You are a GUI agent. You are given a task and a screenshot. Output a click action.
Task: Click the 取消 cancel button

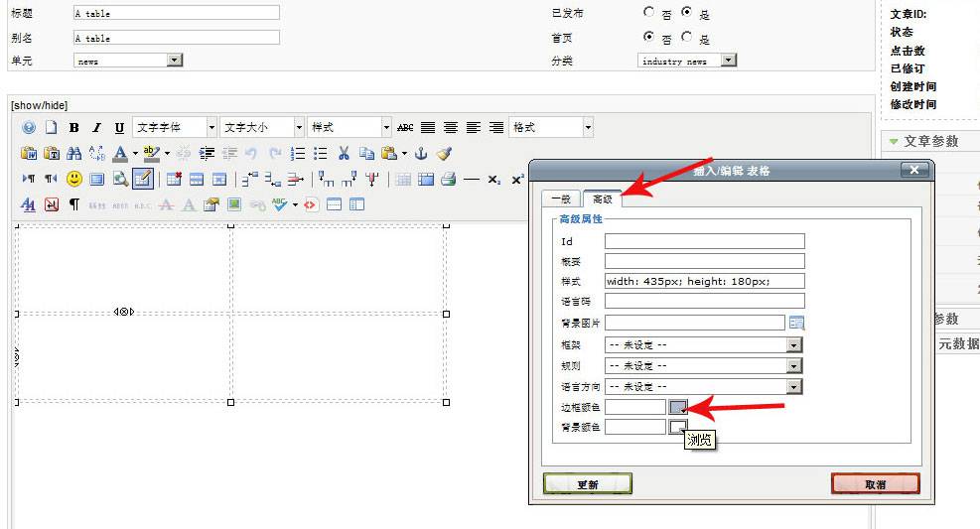tap(875, 484)
